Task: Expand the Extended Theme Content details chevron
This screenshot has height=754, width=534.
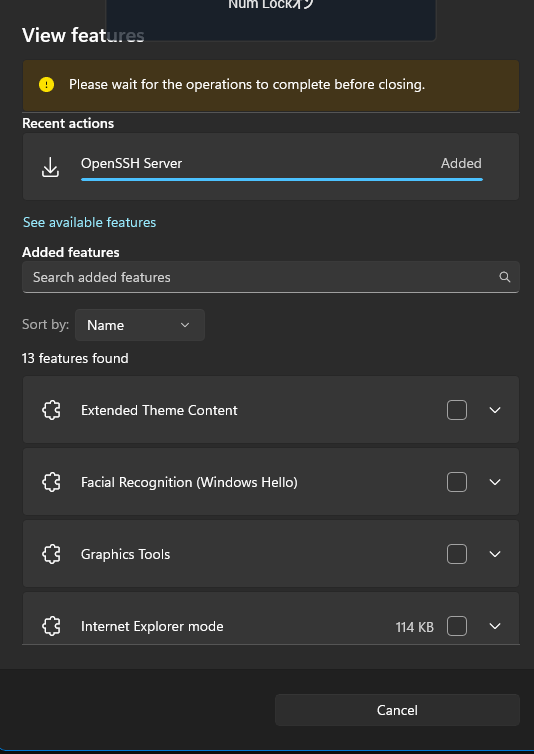Action: [x=495, y=410]
